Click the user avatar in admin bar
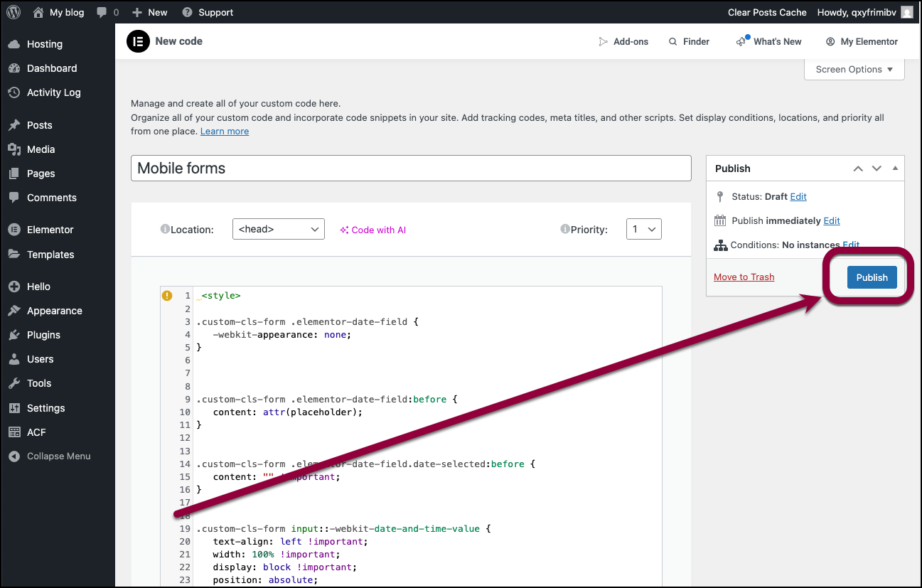The height and width of the screenshot is (588, 922). (906, 12)
